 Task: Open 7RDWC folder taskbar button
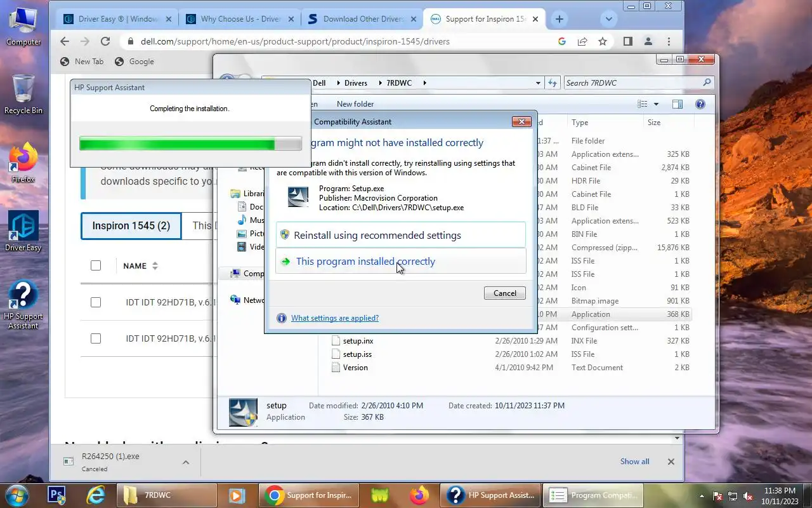click(x=166, y=495)
